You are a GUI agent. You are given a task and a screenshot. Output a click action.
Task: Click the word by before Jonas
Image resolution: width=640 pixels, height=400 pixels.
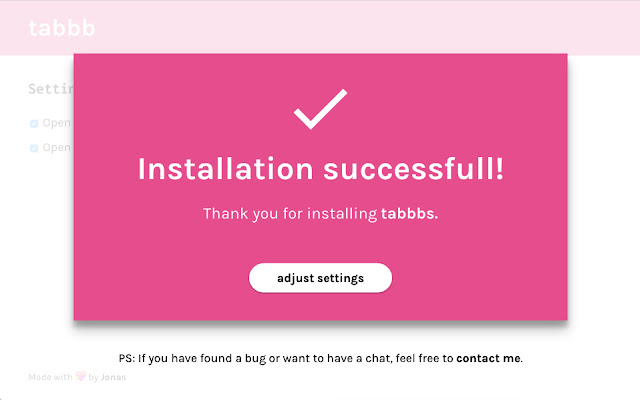point(94,378)
